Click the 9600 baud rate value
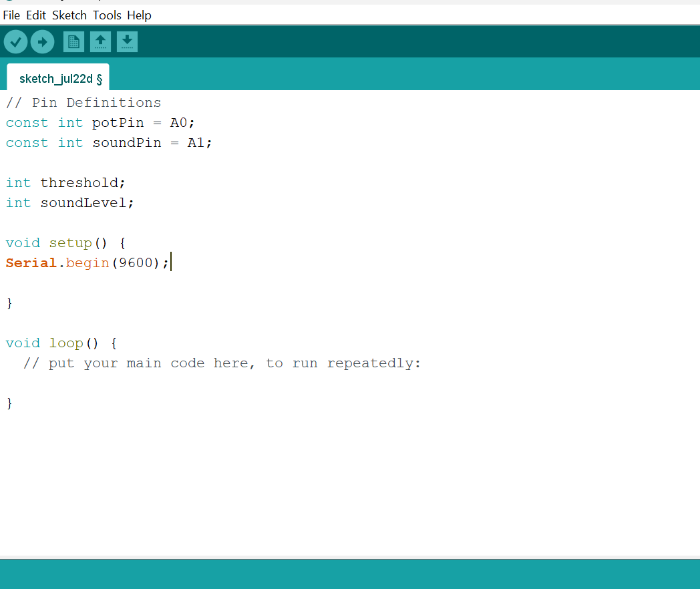700x589 pixels. 136,263
